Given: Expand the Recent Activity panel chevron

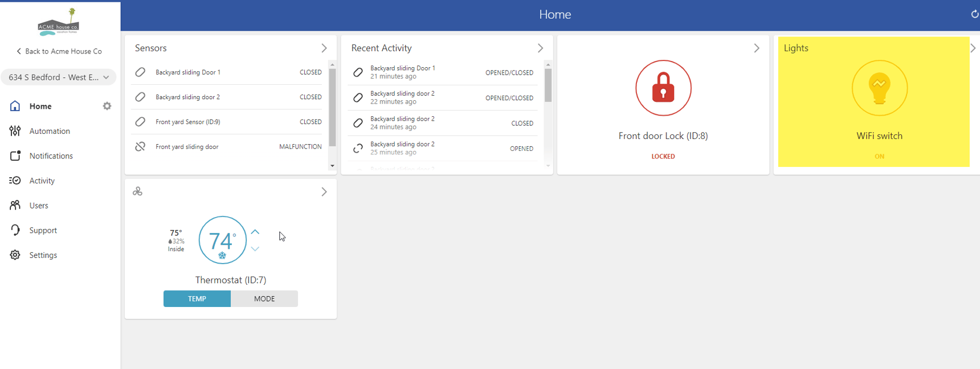Looking at the screenshot, I should click(x=540, y=48).
